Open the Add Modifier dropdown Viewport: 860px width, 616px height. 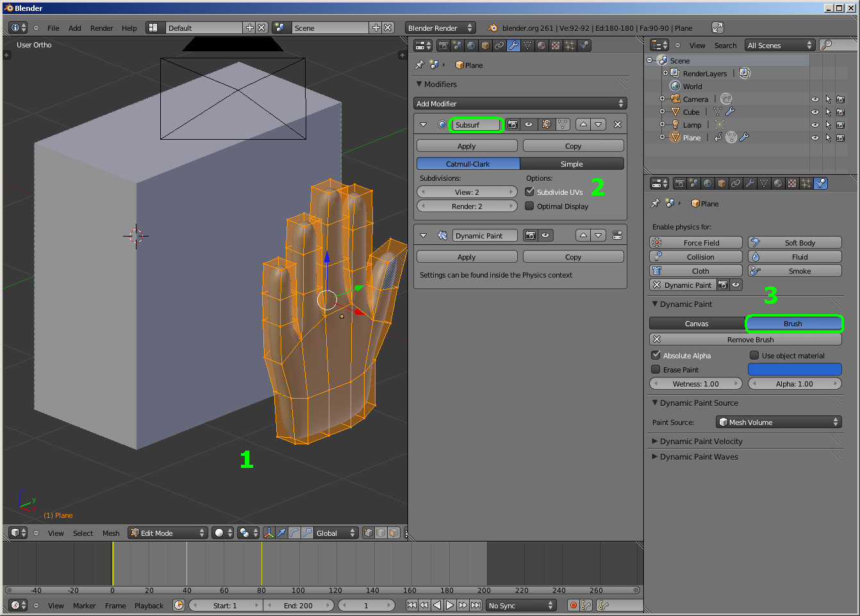[520, 104]
